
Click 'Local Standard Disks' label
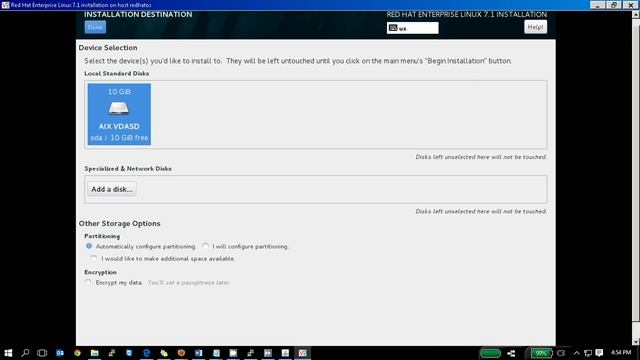pos(117,73)
